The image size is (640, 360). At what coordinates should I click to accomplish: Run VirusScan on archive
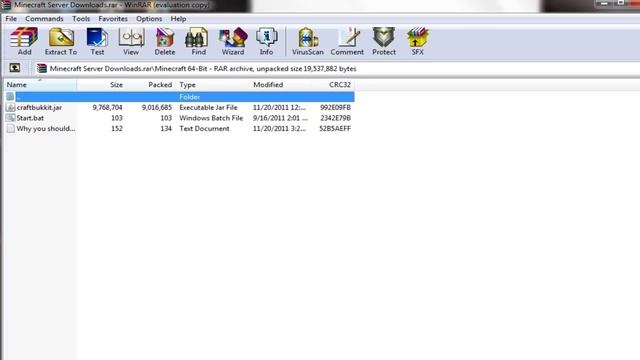pyautogui.click(x=308, y=41)
